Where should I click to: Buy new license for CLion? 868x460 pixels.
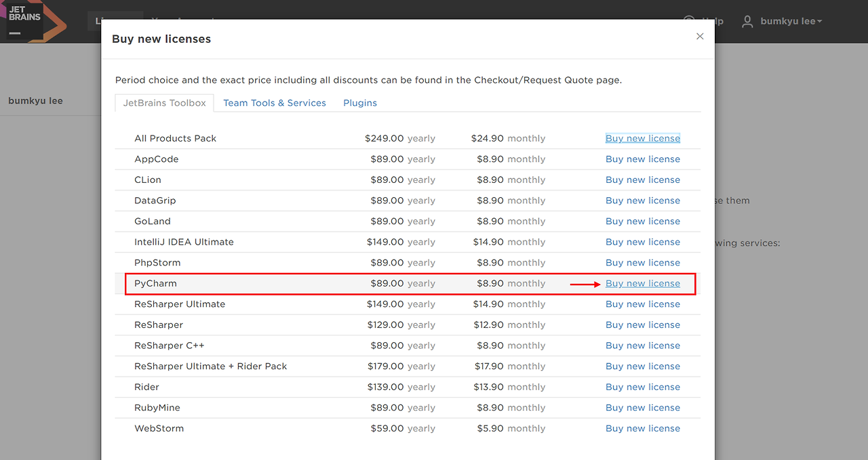pos(643,180)
